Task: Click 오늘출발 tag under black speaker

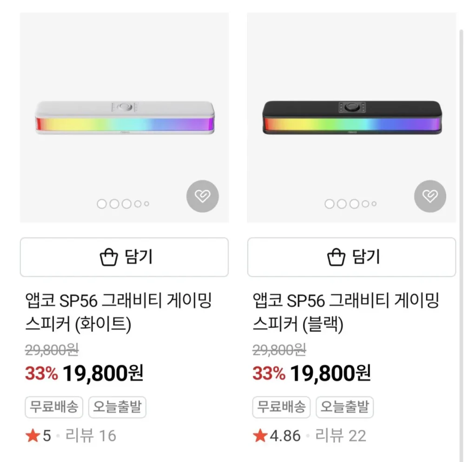Action: 344,408
